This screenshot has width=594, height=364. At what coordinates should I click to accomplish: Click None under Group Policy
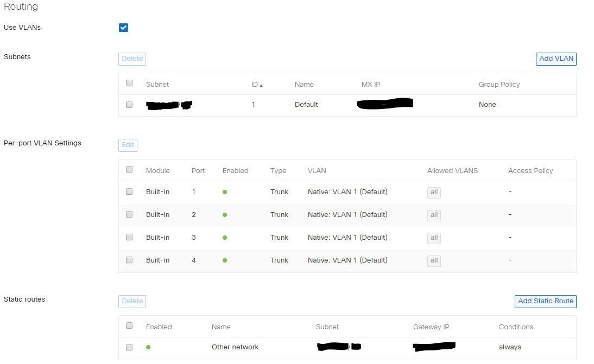pyautogui.click(x=487, y=104)
